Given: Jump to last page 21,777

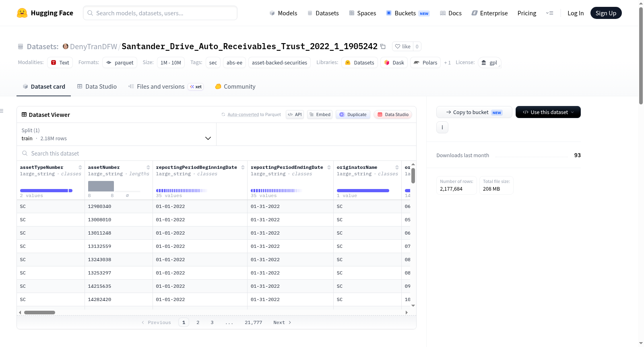Looking at the screenshot, I should pyautogui.click(x=253, y=322).
